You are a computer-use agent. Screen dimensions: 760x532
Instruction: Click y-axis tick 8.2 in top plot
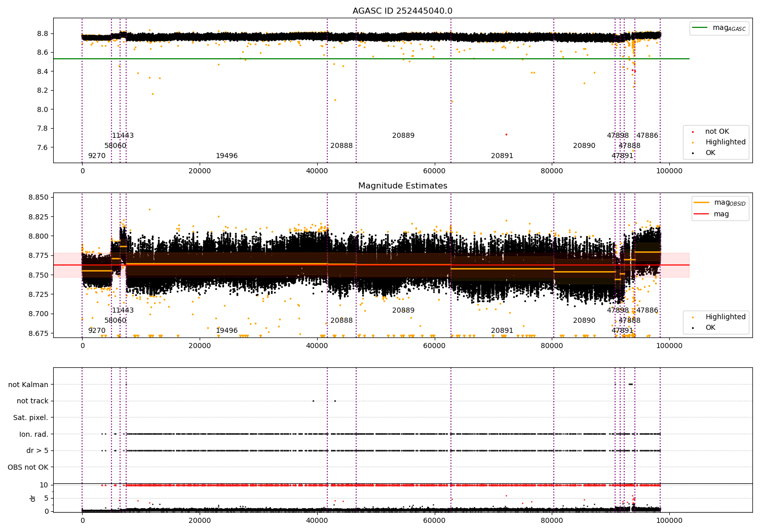[42, 90]
